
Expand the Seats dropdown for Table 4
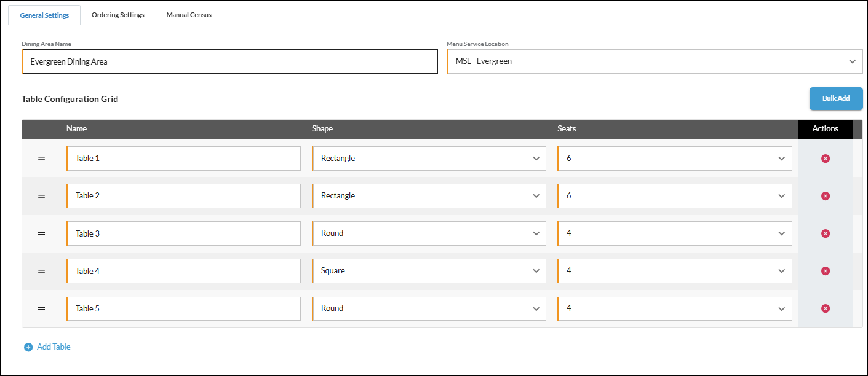click(x=675, y=271)
